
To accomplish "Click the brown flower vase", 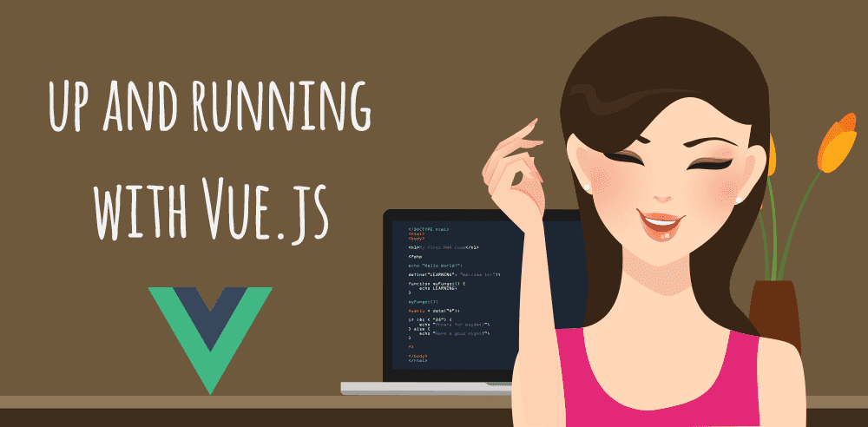I will (775, 316).
